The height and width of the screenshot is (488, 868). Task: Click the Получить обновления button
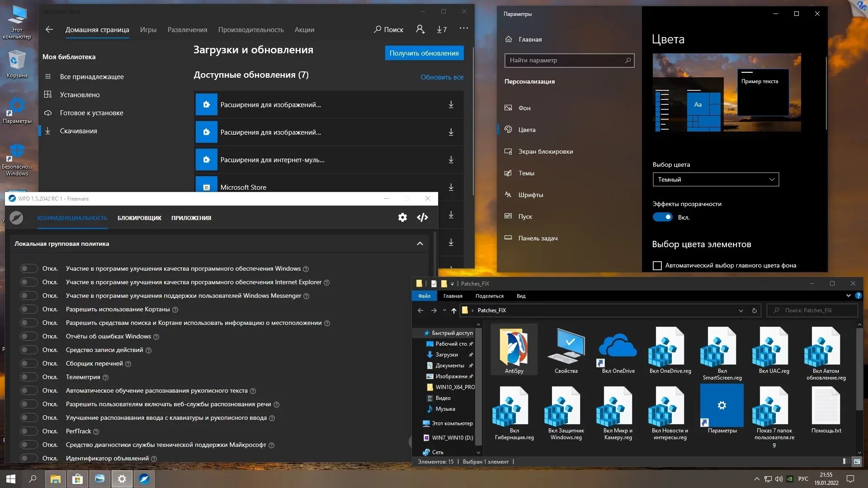424,53
